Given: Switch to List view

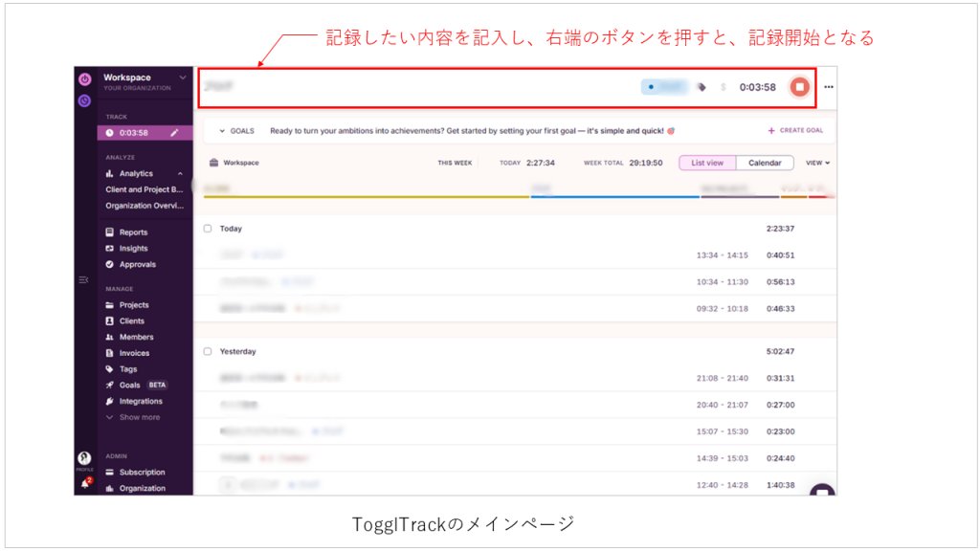Looking at the screenshot, I should click(707, 163).
